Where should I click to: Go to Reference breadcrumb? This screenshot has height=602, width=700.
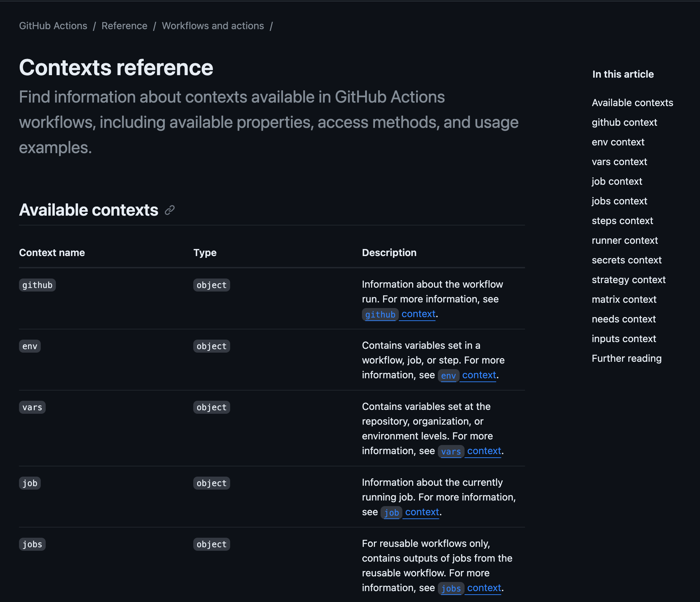[x=124, y=26]
